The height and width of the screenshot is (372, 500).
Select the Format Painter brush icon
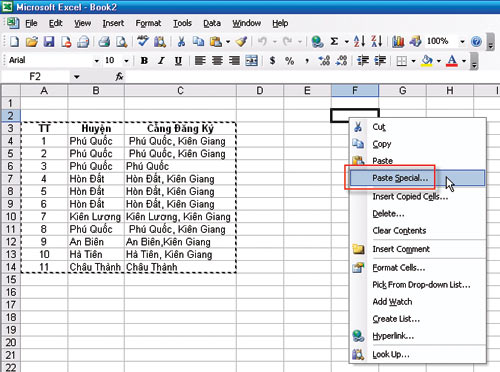point(241,42)
